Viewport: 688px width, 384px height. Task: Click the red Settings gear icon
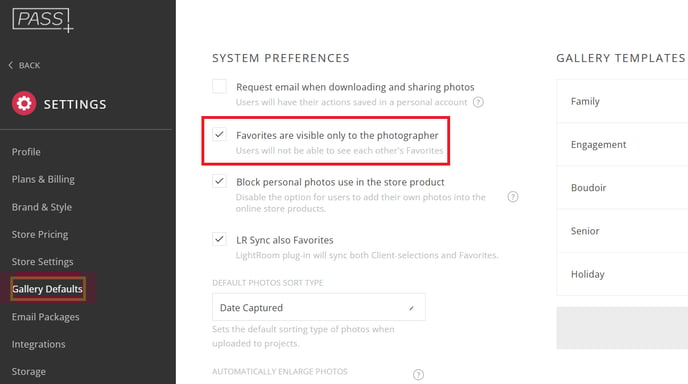point(24,104)
